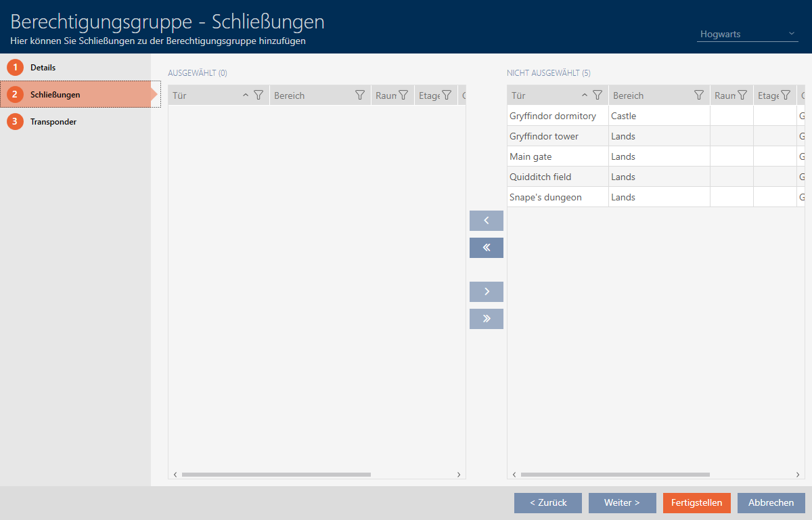Click the Weiter button
The image size is (812, 520).
coord(622,503)
